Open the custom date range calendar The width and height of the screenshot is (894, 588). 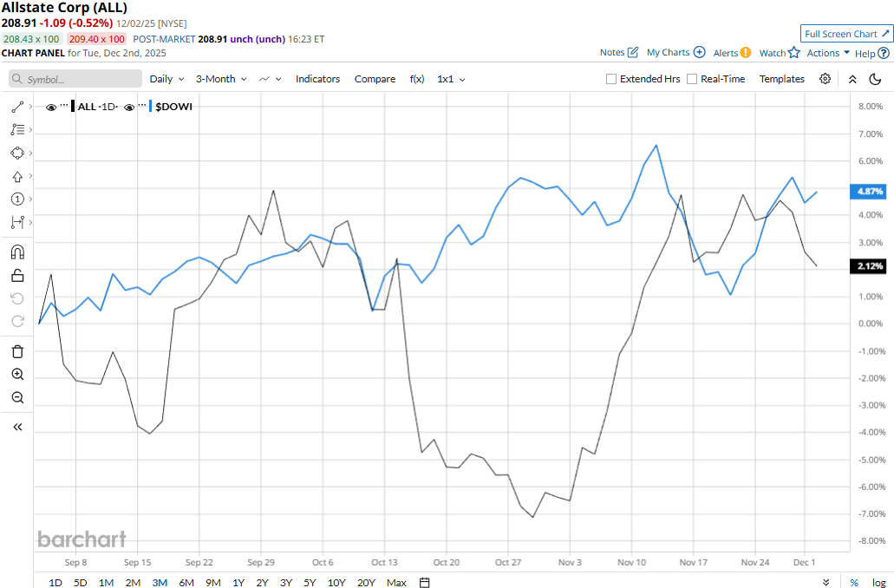coord(425,582)
